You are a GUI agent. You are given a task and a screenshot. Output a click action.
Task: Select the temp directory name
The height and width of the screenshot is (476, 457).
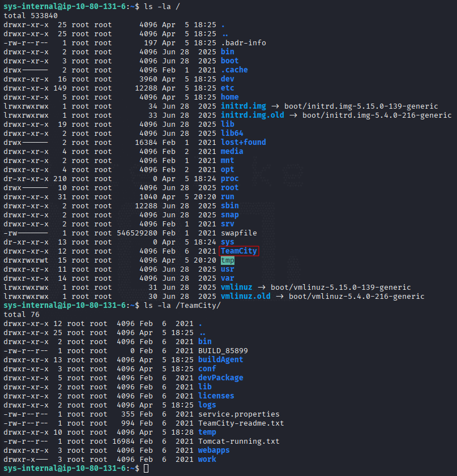(x=207, y=432)
